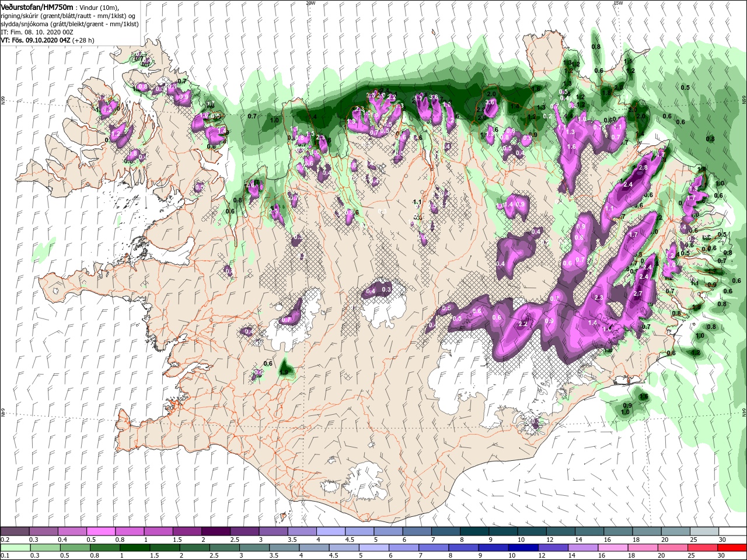Select upper legend swatch between 3 and 3.5
This screenshot has width=747, height=560.
pos(273,531)
